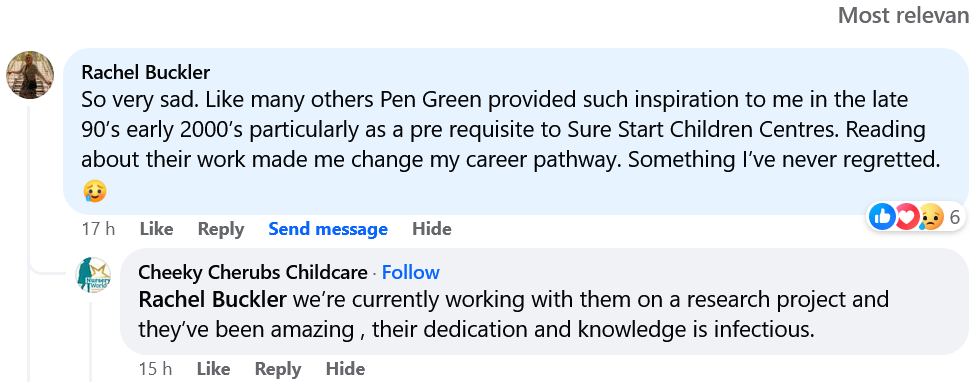Open Rachel Buckler author name link

(x=146, y=72)
